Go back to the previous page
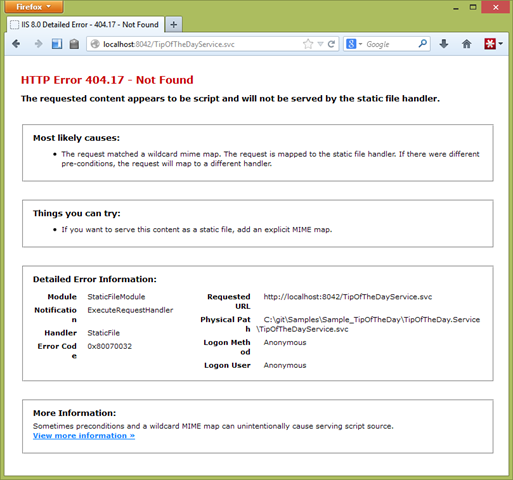Image resolution: width=513 pixels, height=480 pixels. point(16,44)
